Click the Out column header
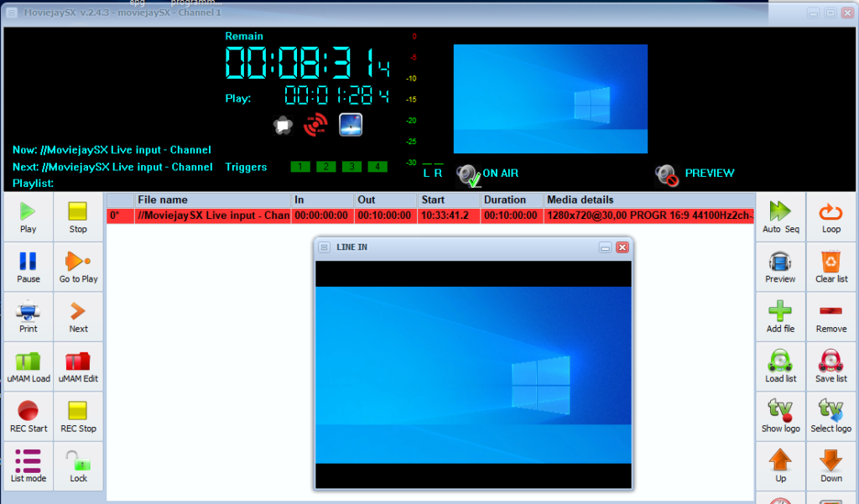The image size is (859, 504). point(386,200)
